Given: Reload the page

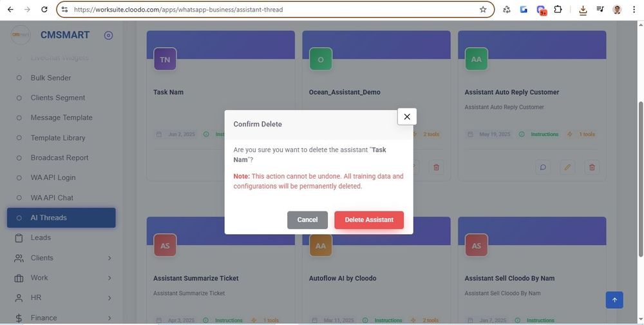Looking at the screenshot, I should click(44, 10).
